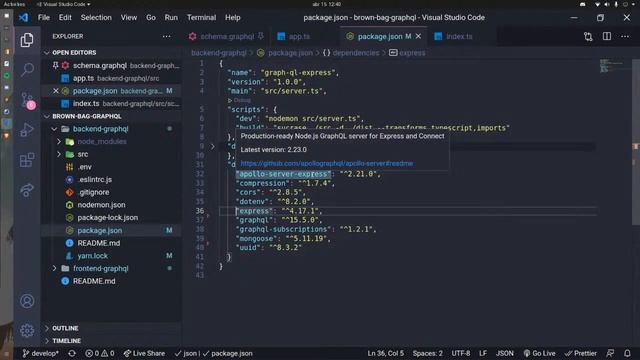Click the Debug code lens above scripts
640x360 pixels.
tap(239, 100)
